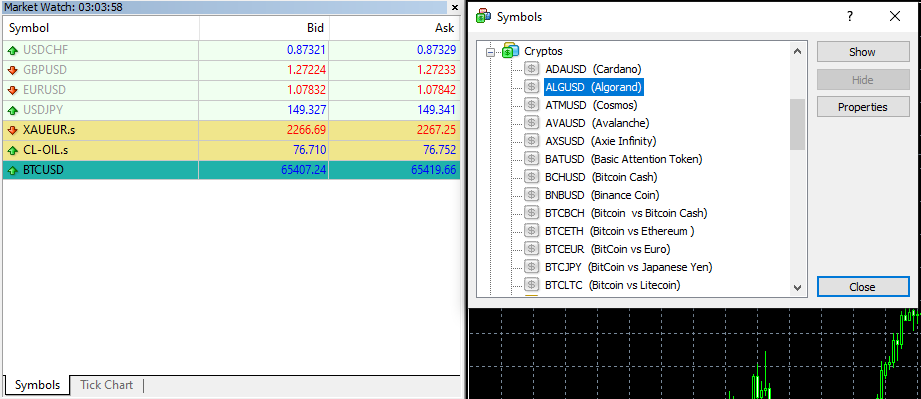The width and height of the screenshot is (921, 399).
Task: Click the Show button
Action: pos(862,52)
